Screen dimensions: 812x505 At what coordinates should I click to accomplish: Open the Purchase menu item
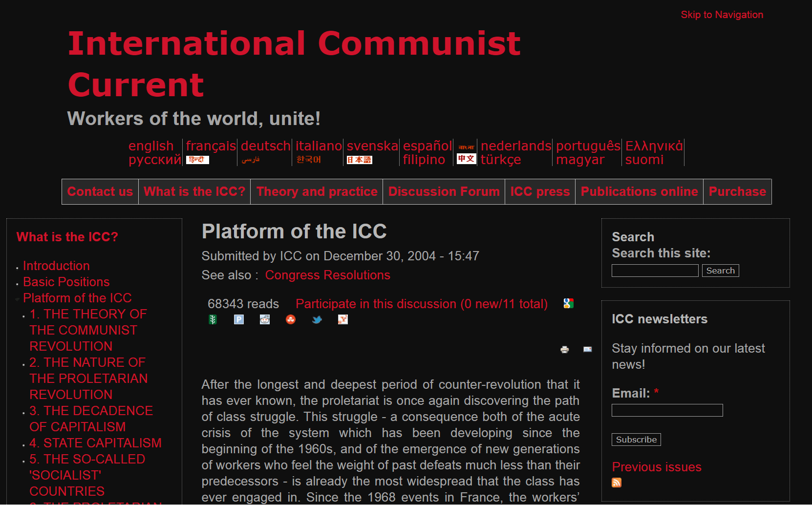click(737, 191)
